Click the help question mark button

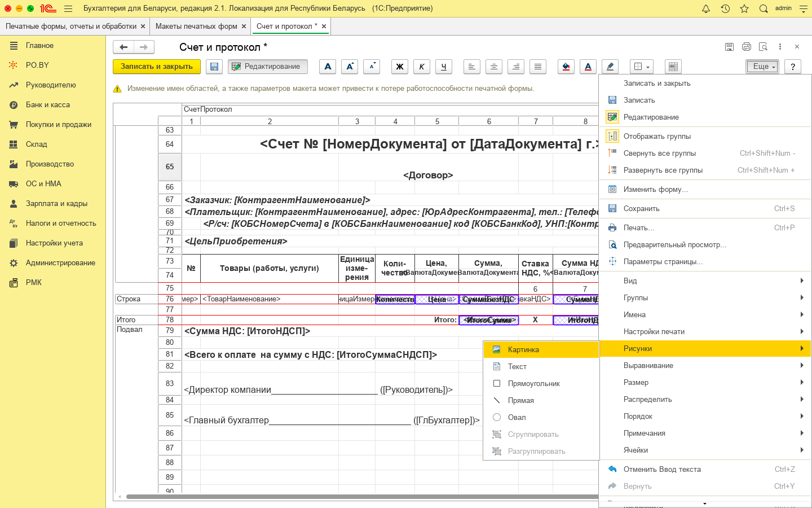[x=793, y=67]
